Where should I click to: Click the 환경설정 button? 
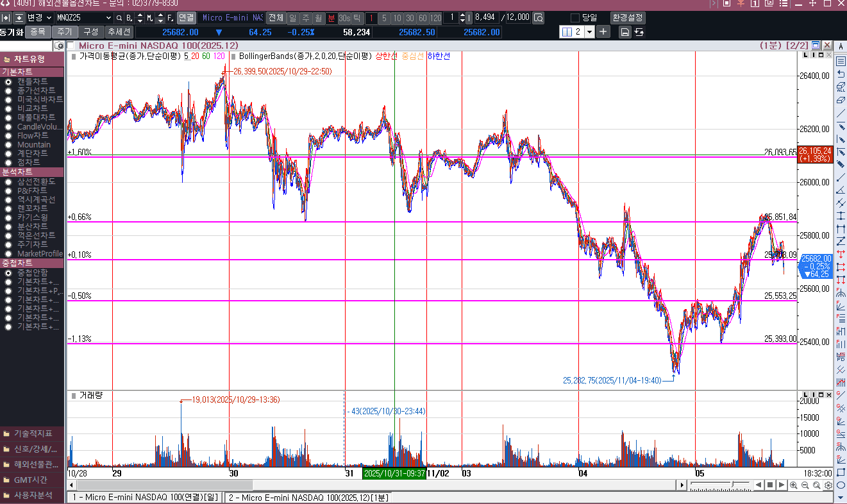(628, 17)
